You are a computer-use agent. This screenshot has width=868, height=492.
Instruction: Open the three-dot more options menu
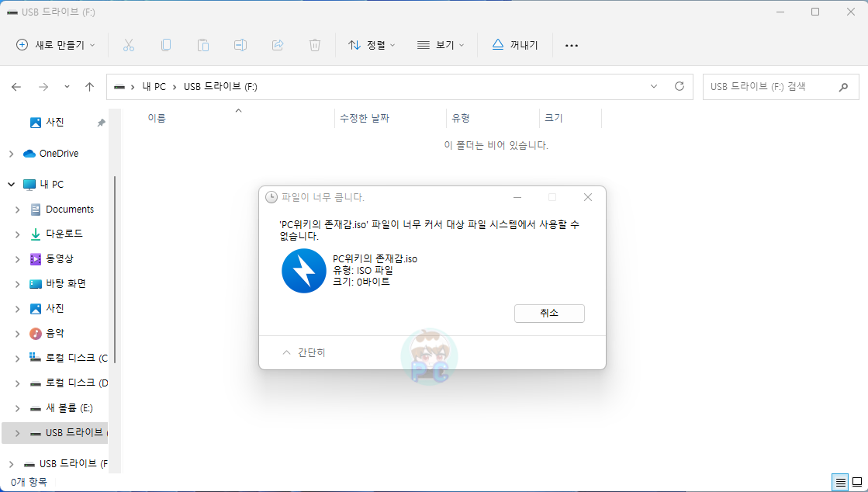tap(571, 46)
